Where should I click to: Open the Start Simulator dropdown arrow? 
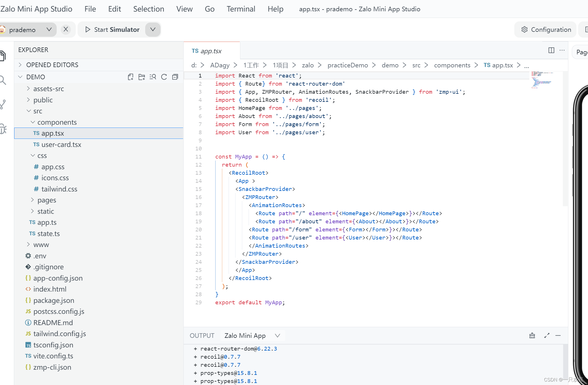click(x=153, y=30)
